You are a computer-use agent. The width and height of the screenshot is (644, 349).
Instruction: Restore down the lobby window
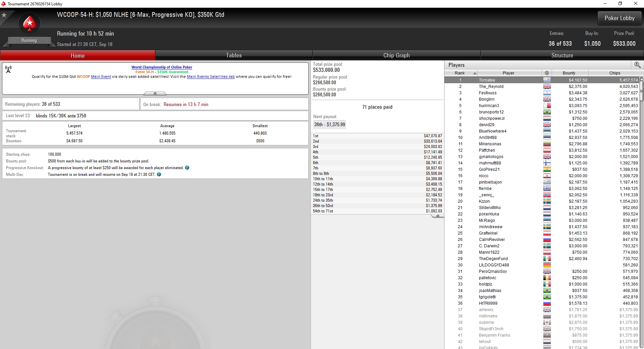coord(620,4)
